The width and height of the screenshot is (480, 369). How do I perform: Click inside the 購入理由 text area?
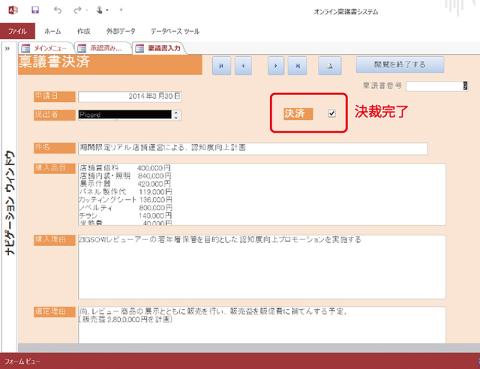pos(262,267)
